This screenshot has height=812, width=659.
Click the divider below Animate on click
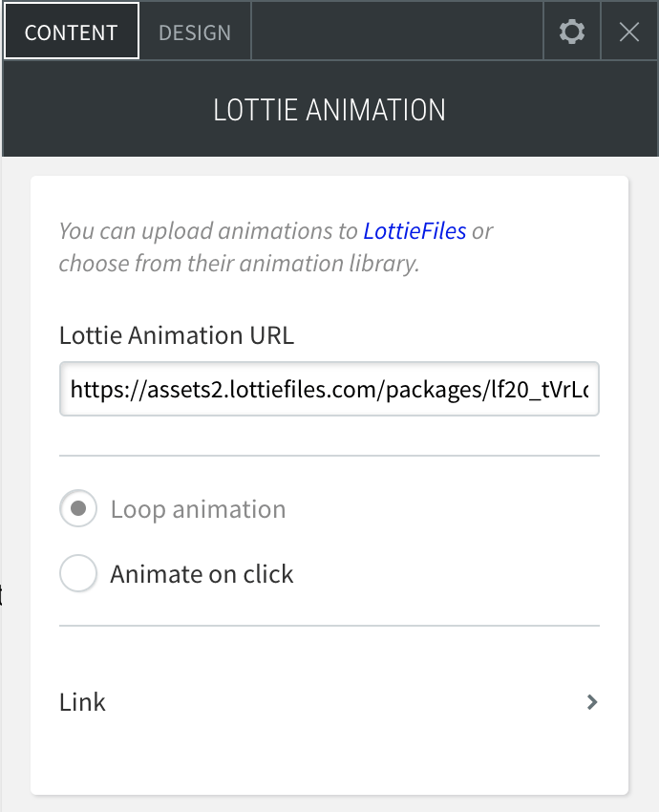pyautogui.click(x=329, y=626)
